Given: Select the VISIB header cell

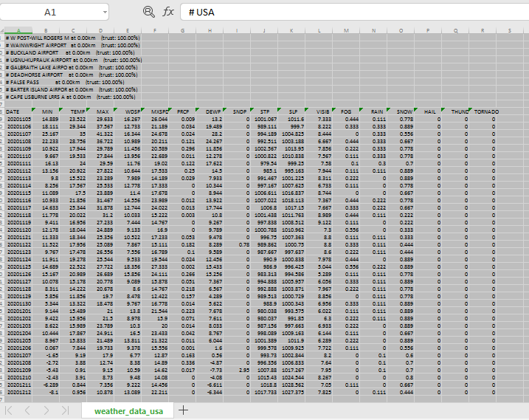Looking at the screenshot, I should [x=319, y=111].
